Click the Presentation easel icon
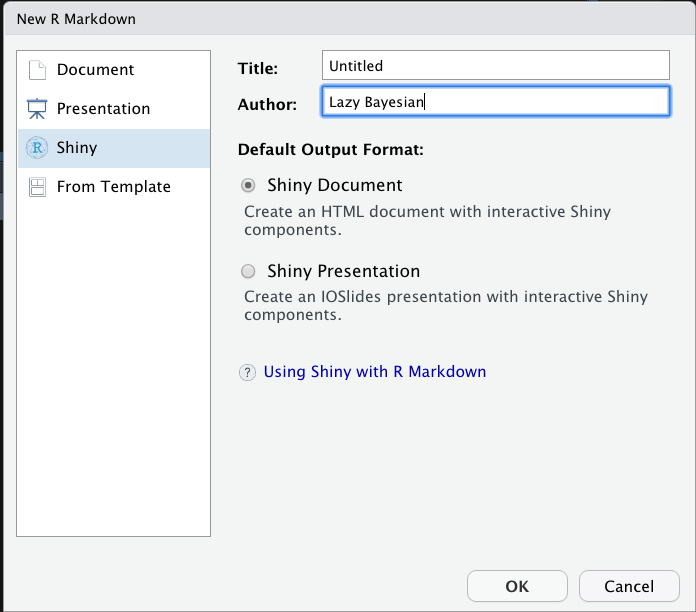The height and width of the screenshot is (612, 696). 37,109
